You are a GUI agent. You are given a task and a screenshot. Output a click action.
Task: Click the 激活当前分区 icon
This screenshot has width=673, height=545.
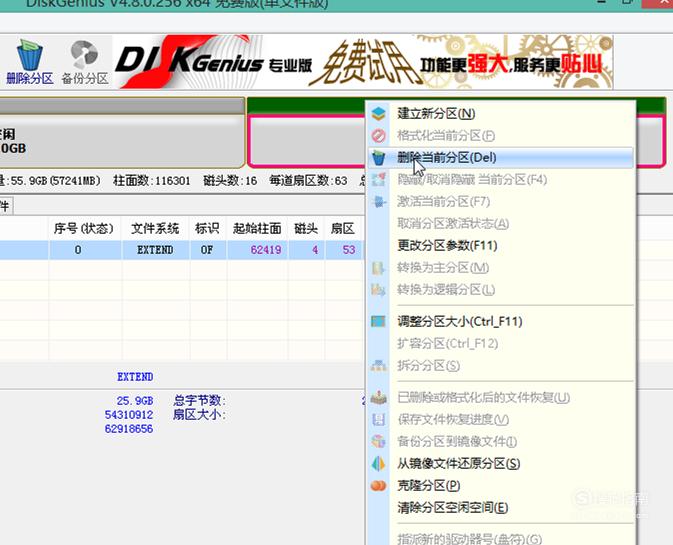coord(379,201)
